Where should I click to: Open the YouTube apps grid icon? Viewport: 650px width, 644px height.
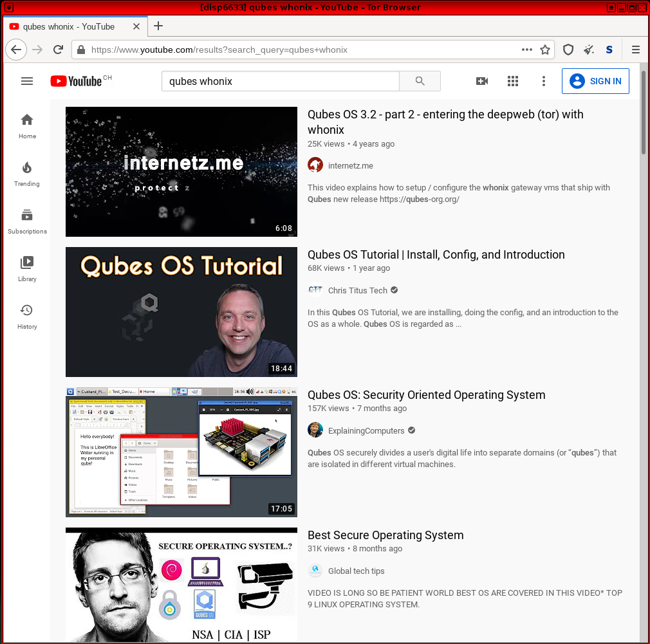click(x=512, y=81)
